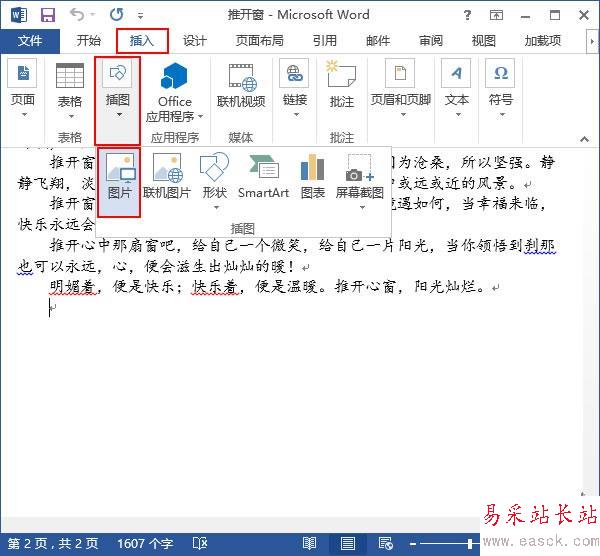Save the document with the floppy disk icon
The width and height of the screenshot is (600, 556).
[x=47, y=15]
